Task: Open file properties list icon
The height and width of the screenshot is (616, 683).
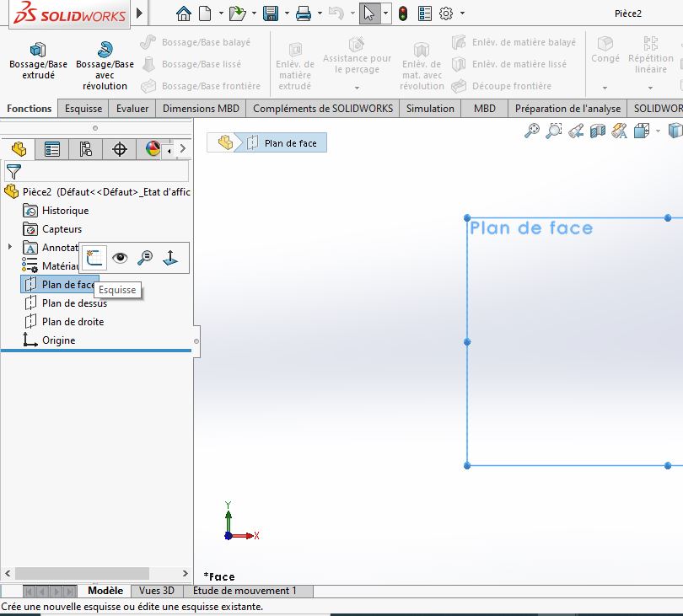Action: click(425, 13)
